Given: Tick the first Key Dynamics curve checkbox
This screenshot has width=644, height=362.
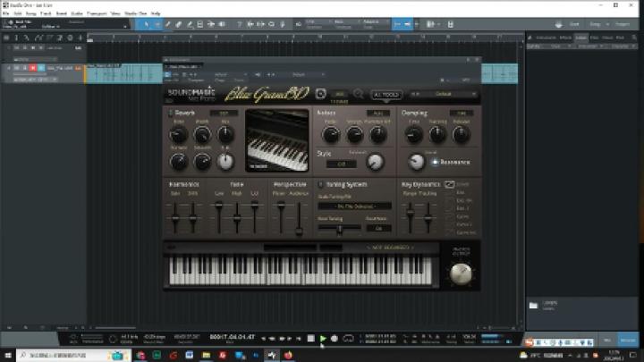Looking at the screenshot, I should (x=449, y=193).
